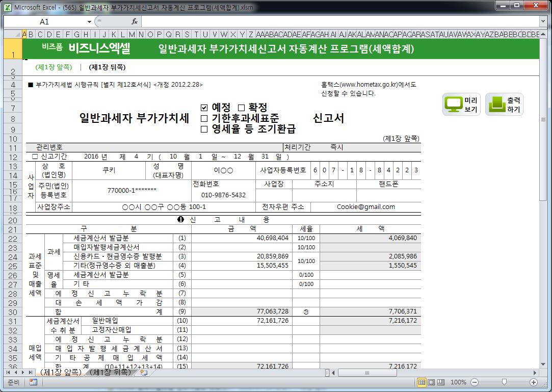Tick the 신고기간 checkbox
The width and height of the screenshot is (552, 392).
pos(35,156)
